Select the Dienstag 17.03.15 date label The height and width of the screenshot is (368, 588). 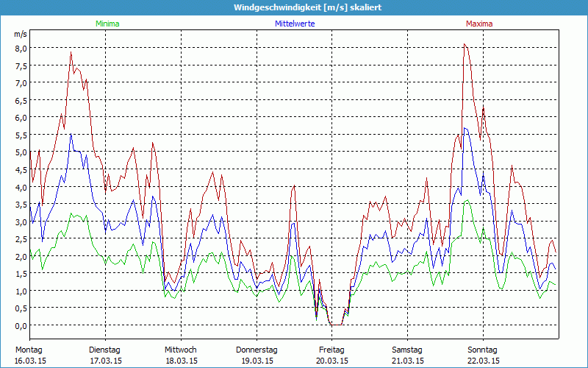tap(104, 355)
